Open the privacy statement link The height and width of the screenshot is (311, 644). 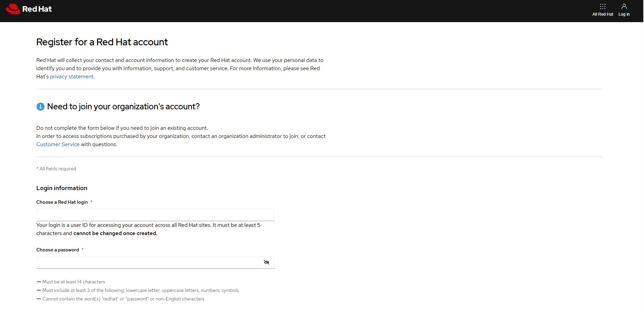point(71,77)
